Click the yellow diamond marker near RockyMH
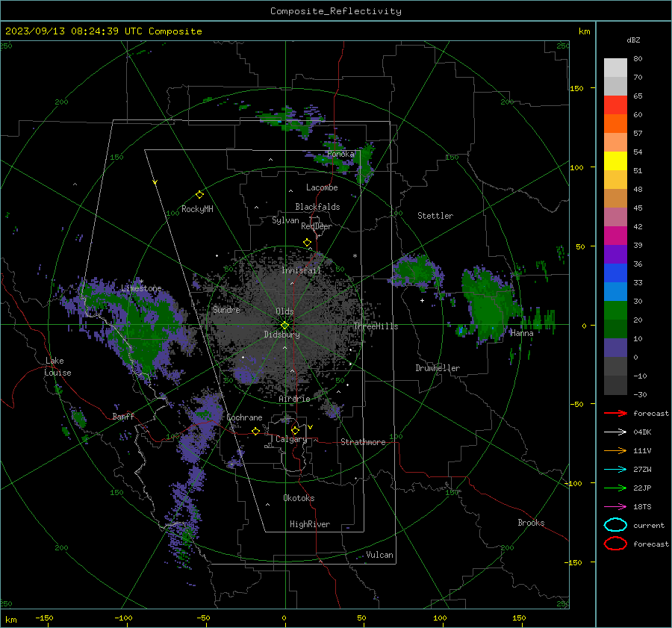Viewport: 672px width, 628px height. (x=199, y=195)
